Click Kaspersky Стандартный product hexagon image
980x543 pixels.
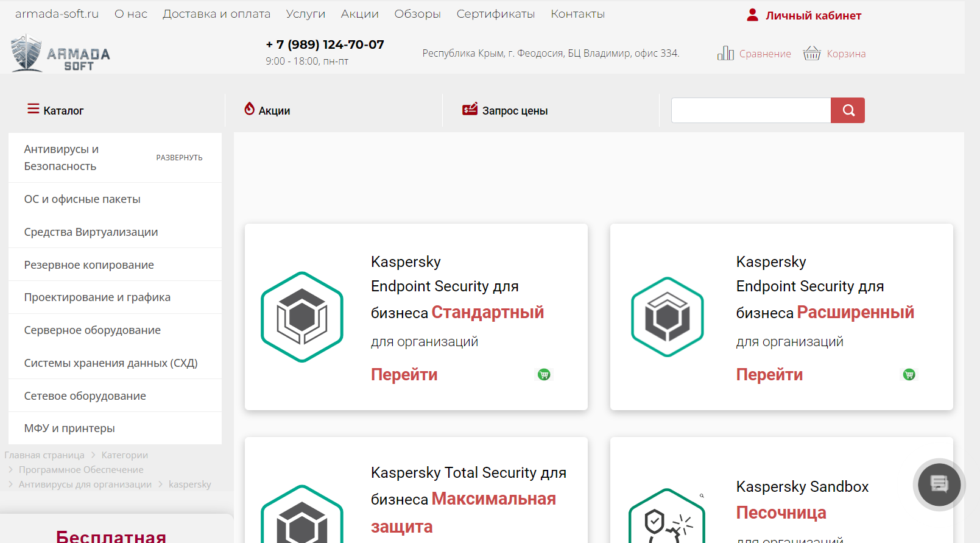302,317
